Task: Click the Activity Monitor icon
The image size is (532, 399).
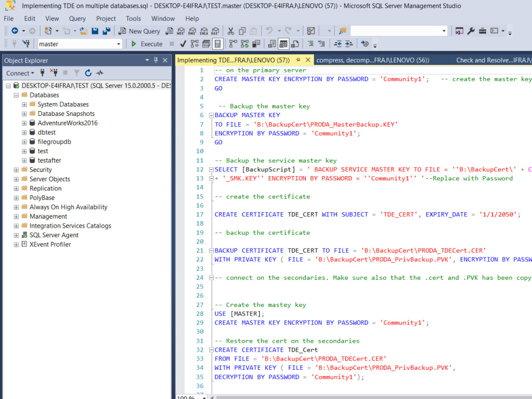Action: tap(311, 31)
